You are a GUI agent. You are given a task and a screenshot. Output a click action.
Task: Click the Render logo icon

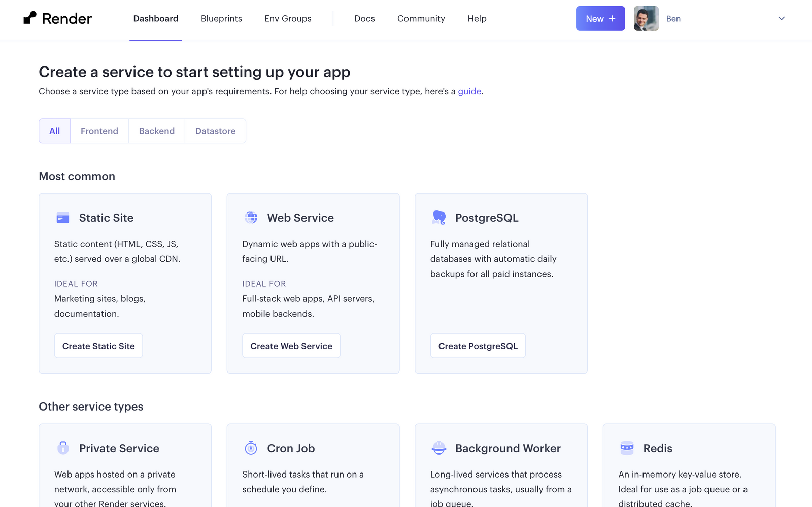tap(30, 18)
